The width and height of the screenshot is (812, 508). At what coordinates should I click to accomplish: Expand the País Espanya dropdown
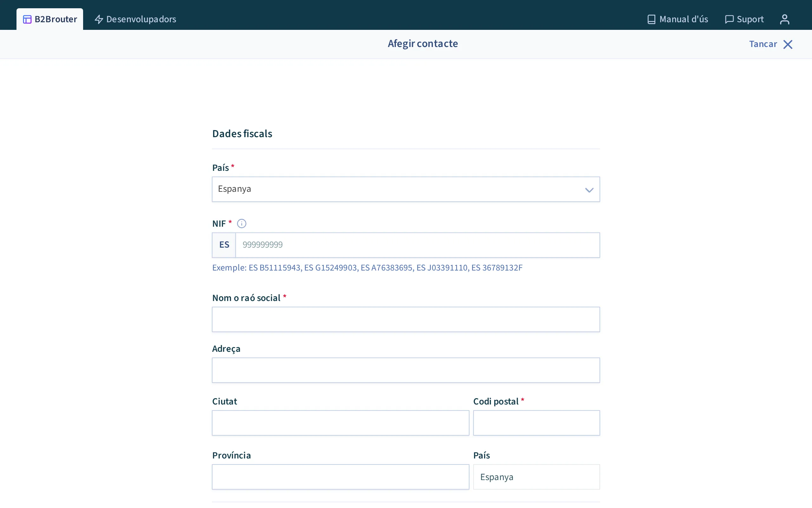406,189
